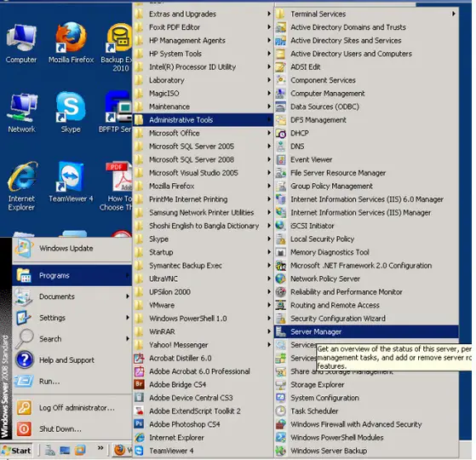
Task: Open File Server Resource Manager entry
Action: click(366, 173)
